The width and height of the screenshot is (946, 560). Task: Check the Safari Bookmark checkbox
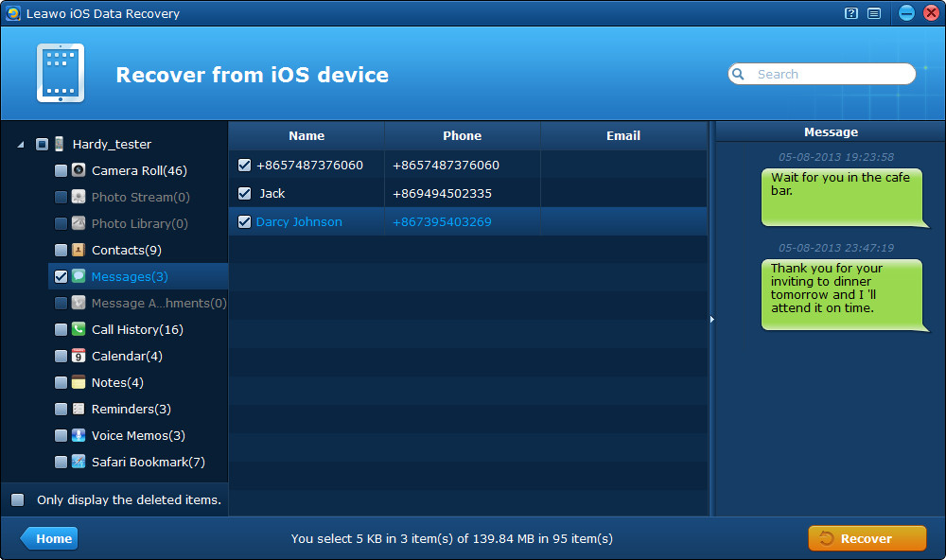61,463
